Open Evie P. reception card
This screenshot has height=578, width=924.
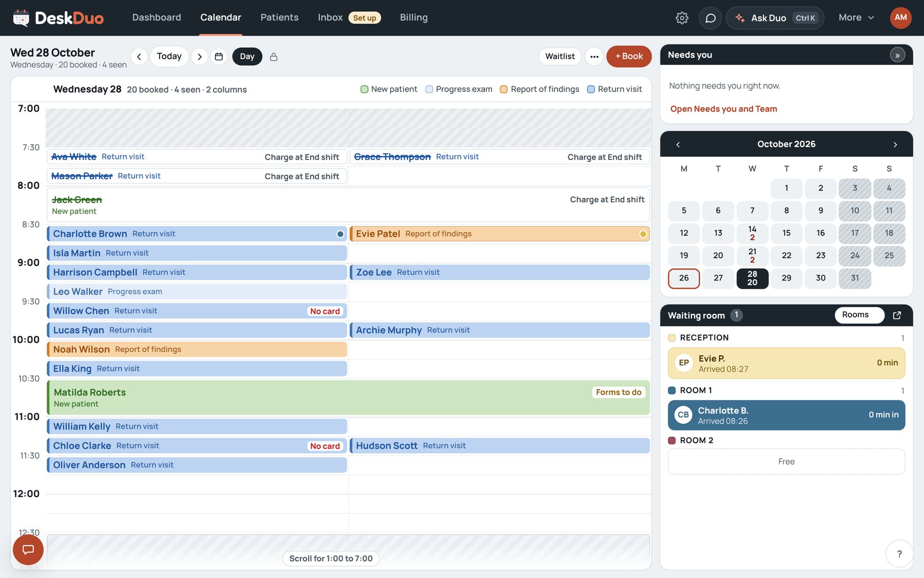[x=786, y=364]
